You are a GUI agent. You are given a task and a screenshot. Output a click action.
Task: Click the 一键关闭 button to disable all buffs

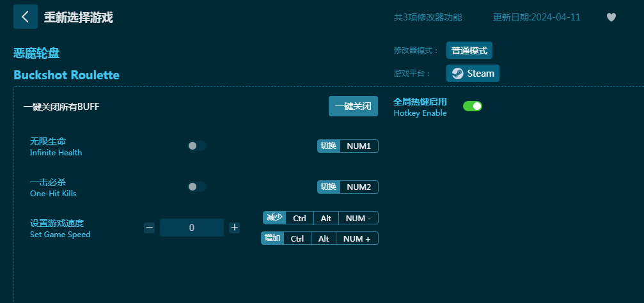tap(353, 106)
